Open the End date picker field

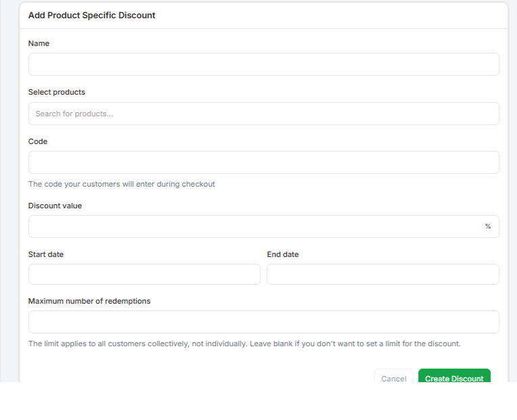383,274
